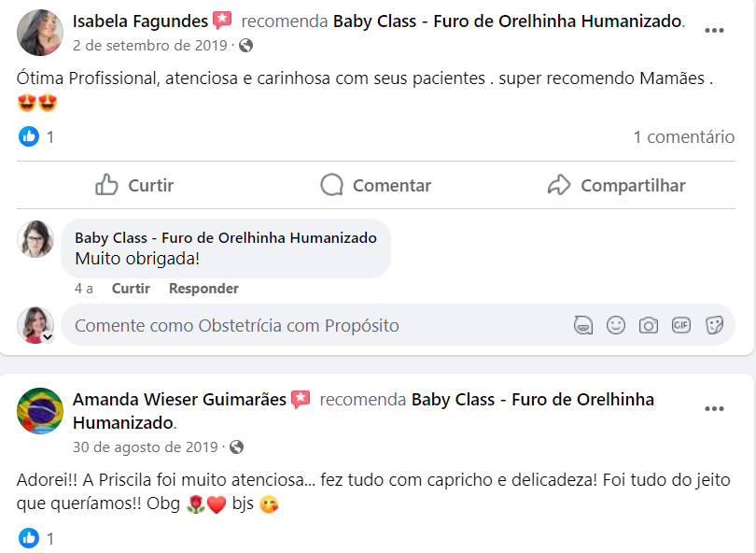Image resolution: width=756 pixels, height=553 pixels.
Task: Open Isabela Fagundes' profile picture
Action: click(x=40, y=33)
